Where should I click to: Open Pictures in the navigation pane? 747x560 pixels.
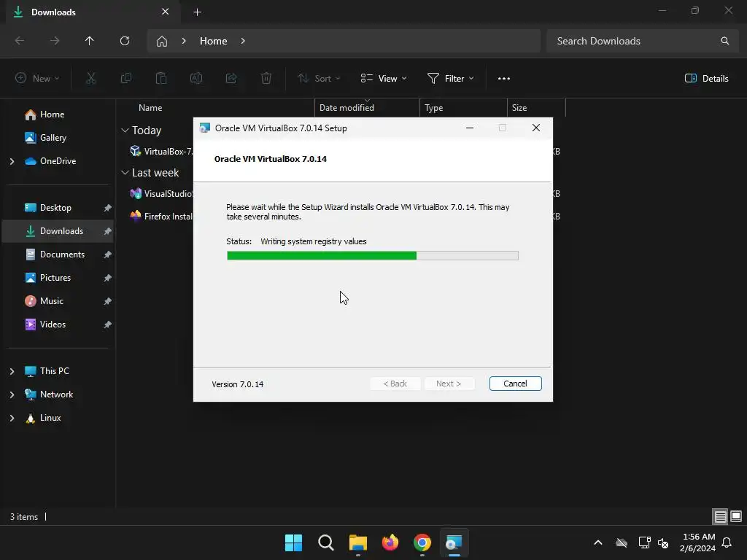pos(57,278)
